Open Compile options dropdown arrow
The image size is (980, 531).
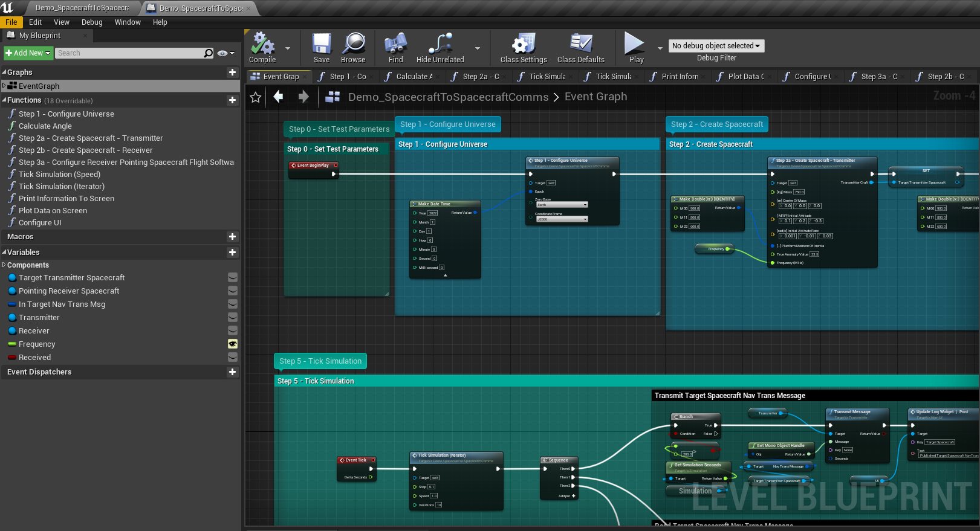[x=288, y=48]
